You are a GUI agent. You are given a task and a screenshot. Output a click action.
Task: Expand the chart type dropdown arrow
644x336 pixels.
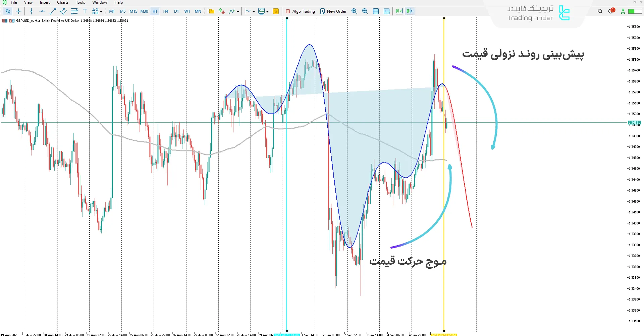coord(254,12)
